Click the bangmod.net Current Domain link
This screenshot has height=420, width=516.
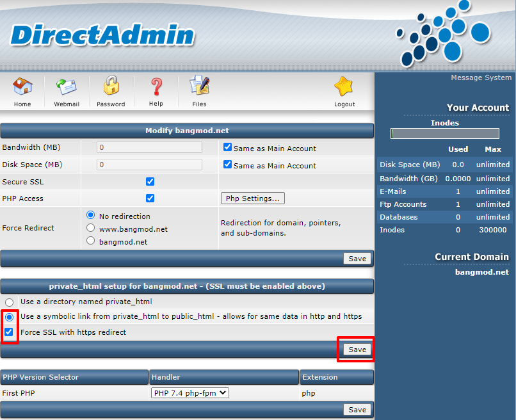pyautogui.click(x=482, y=272)
